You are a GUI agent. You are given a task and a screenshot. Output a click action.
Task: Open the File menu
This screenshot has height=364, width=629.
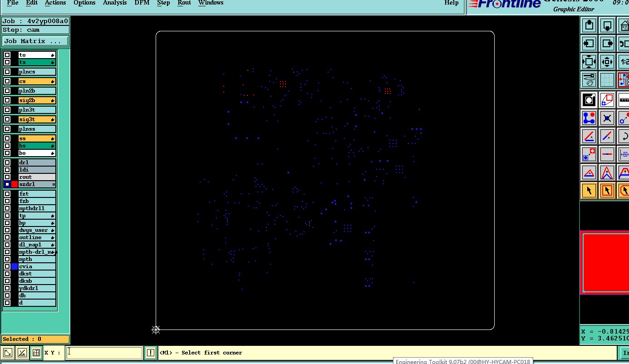[x=13, y=3]
